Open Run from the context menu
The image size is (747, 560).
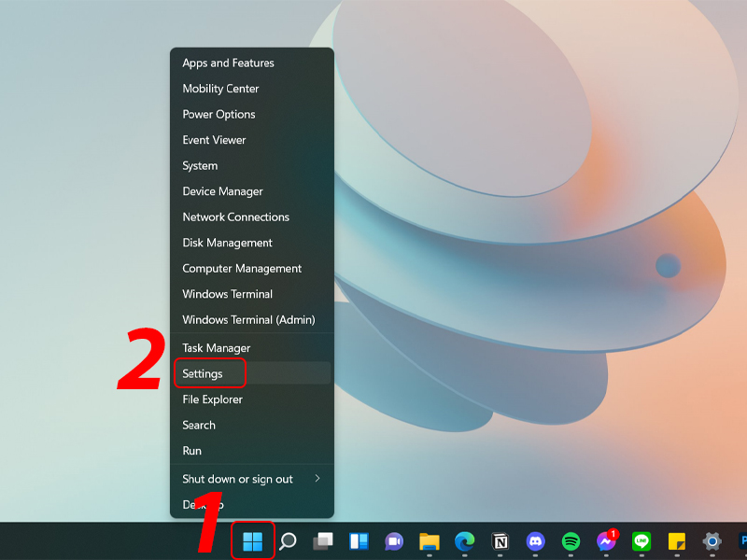pos(251,451)
